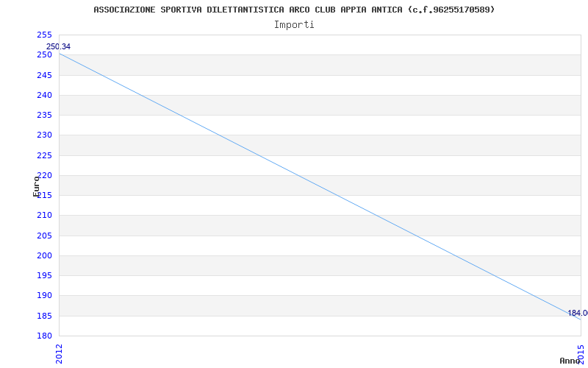The height and width of the screenshot is (368, 588).
Task: Click the 190 y-axis tick label
Action: pyautogui.click(x=44, y=296)
